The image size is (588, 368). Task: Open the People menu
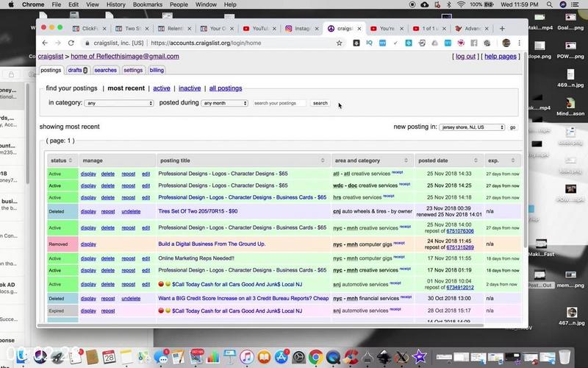tap(179, 4)
